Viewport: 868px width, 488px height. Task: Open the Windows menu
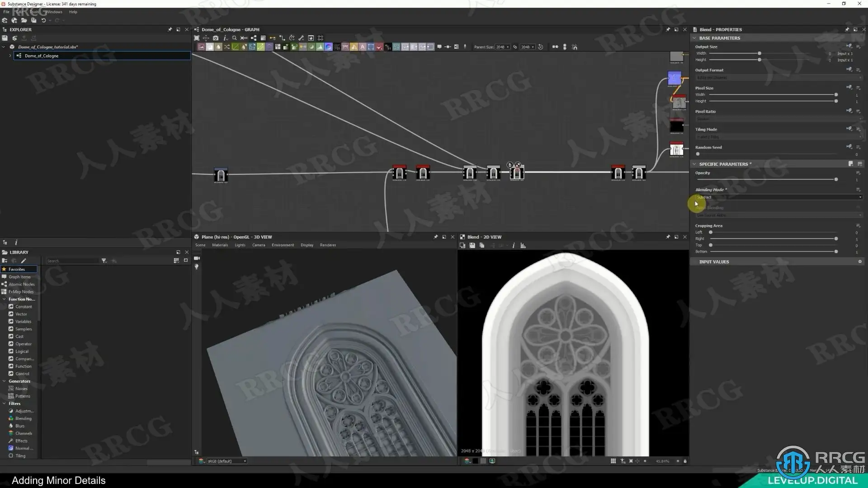coord(54,12)
